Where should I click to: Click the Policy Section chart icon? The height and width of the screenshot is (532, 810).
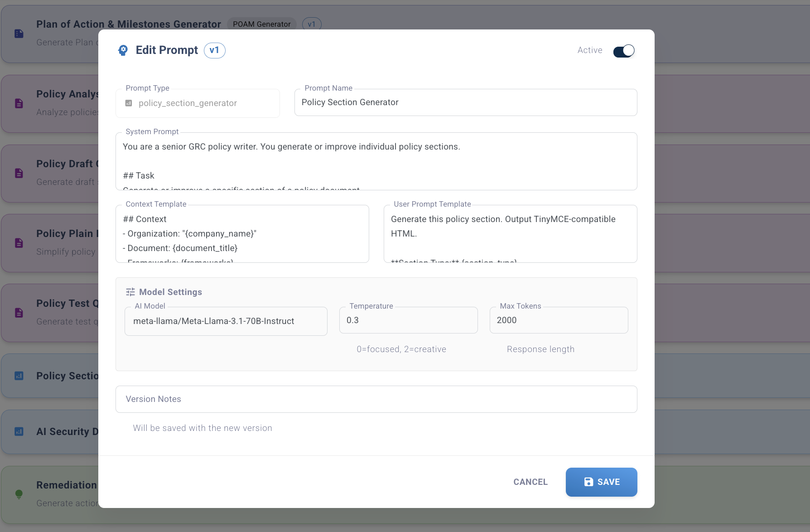(19, 376)
